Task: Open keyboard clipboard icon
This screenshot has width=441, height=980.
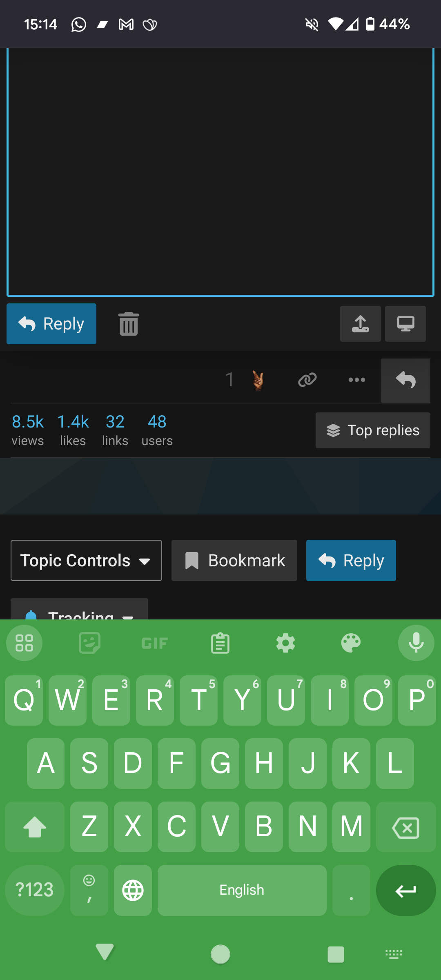Action: (220, 643)
